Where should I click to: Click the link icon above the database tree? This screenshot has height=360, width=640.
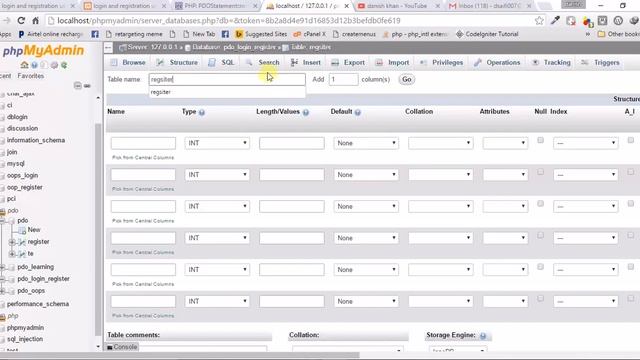[87, 86]
